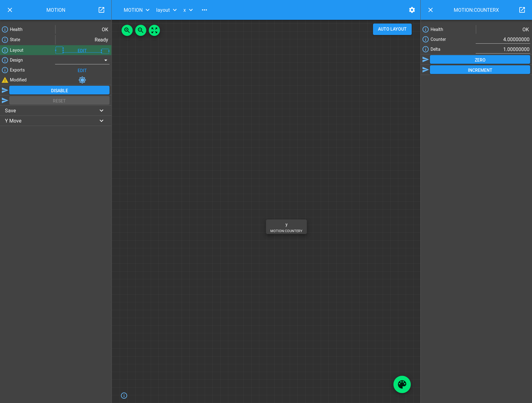Show info for the Counter field

426,39
